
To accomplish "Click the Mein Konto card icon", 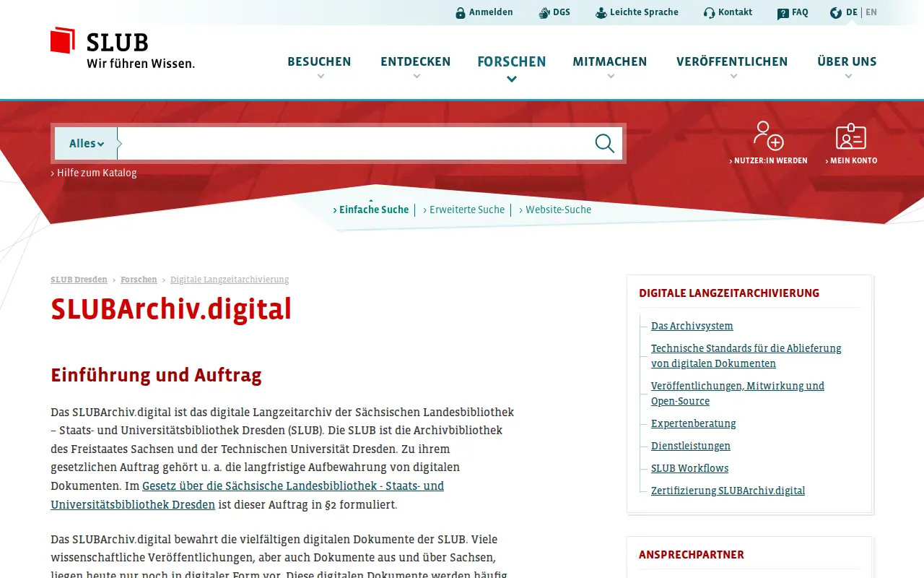I will click(851, 136).
